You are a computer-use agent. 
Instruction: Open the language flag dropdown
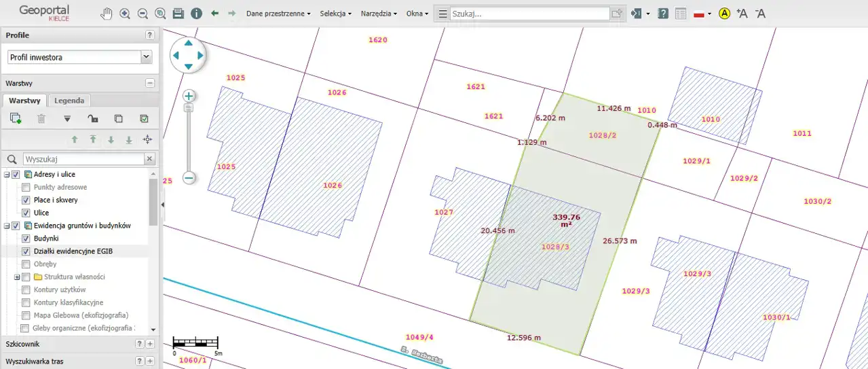point(702,14)
